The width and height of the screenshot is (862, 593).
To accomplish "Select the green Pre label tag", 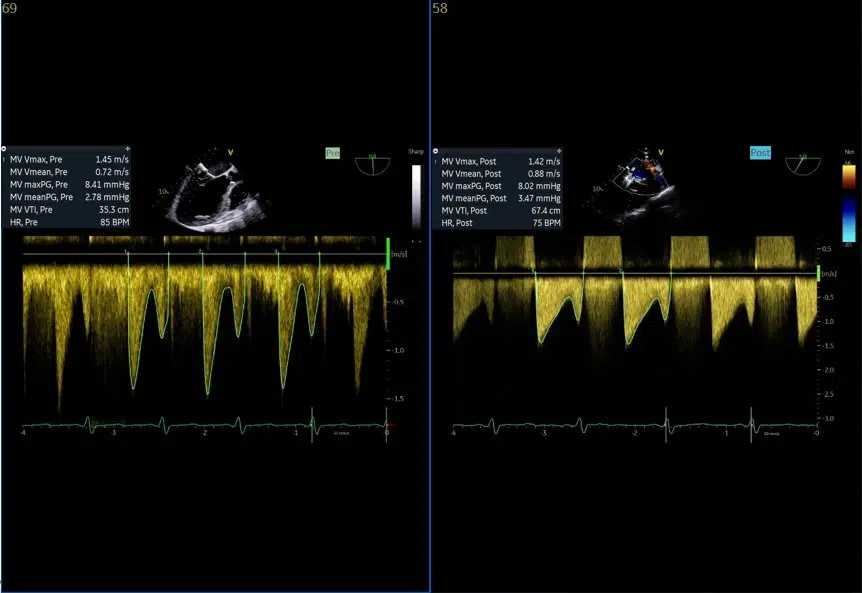I will coord(332,153).
